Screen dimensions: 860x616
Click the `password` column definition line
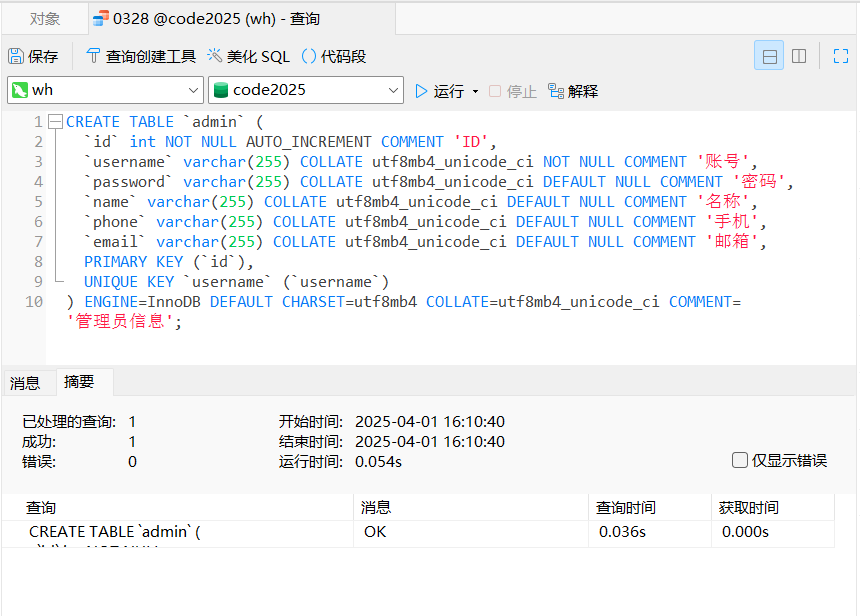[x=438, y=182]
